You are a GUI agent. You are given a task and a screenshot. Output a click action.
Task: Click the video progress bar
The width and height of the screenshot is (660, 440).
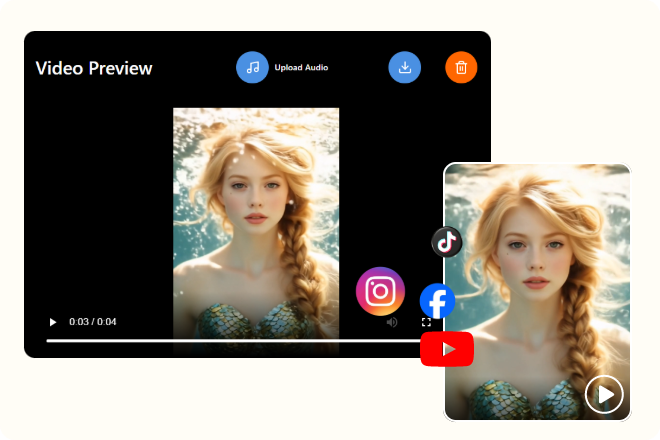click(234, 341)
